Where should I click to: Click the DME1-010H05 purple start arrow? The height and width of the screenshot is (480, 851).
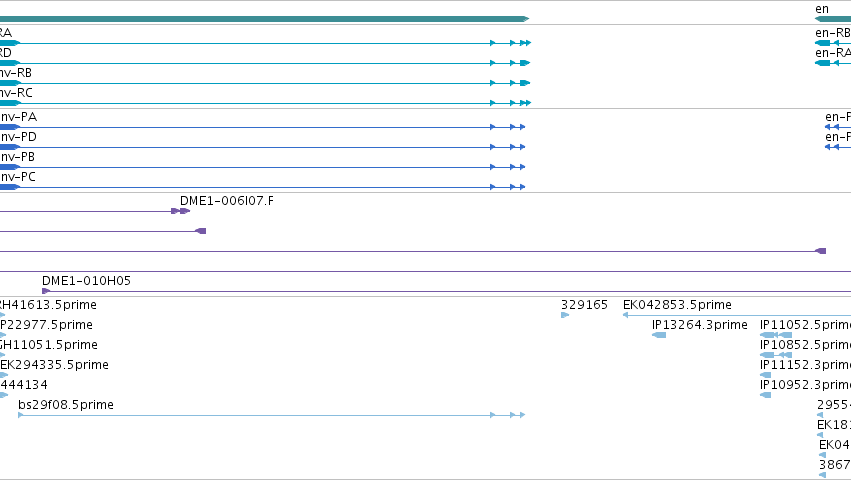[46, 291]
